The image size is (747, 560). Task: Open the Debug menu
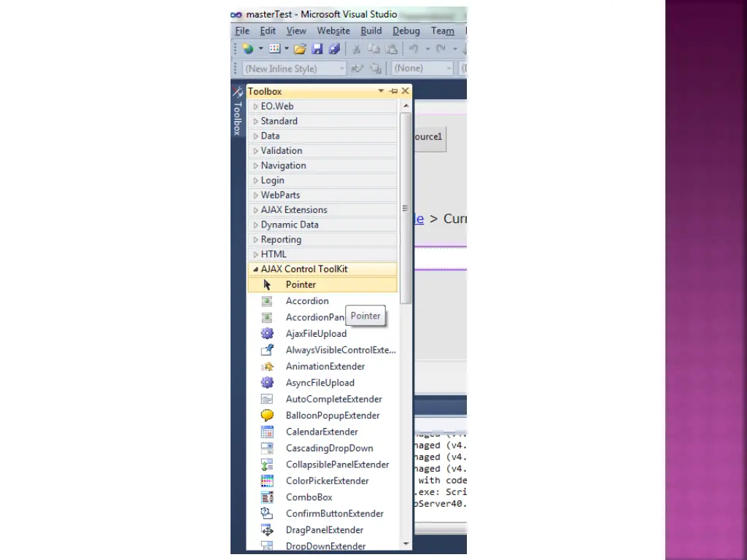(406, 31)
